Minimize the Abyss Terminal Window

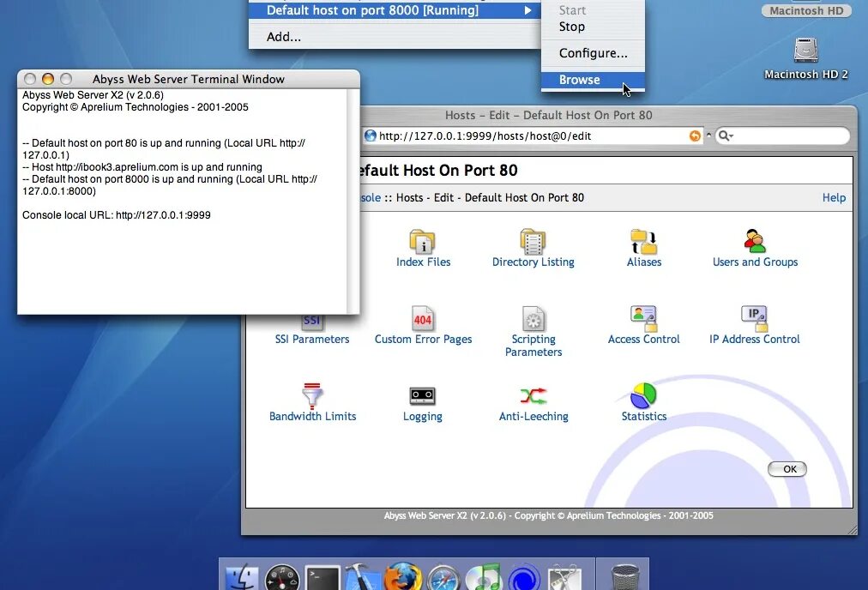click(48, 79)
